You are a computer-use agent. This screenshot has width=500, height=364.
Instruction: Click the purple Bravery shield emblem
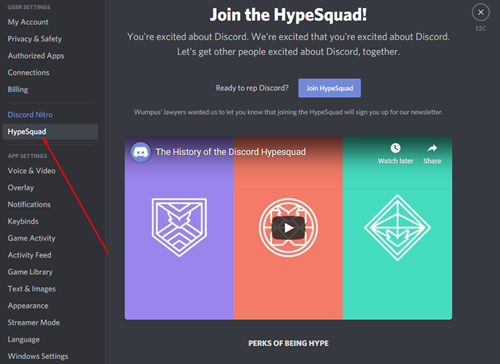179,227
